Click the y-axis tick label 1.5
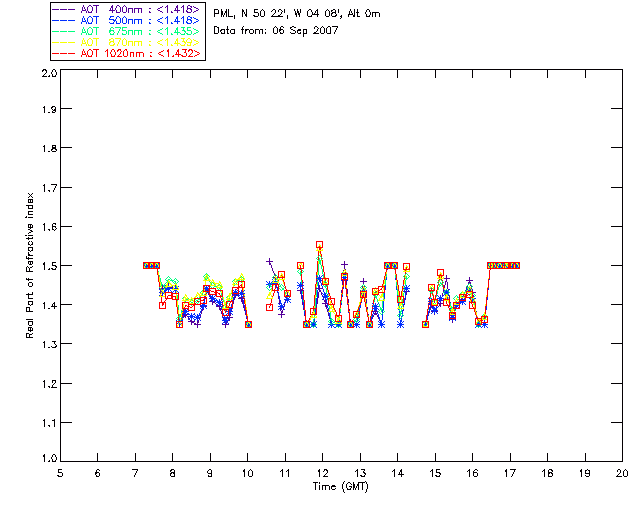This screenshot has width=640, height=512. [49, 266]
